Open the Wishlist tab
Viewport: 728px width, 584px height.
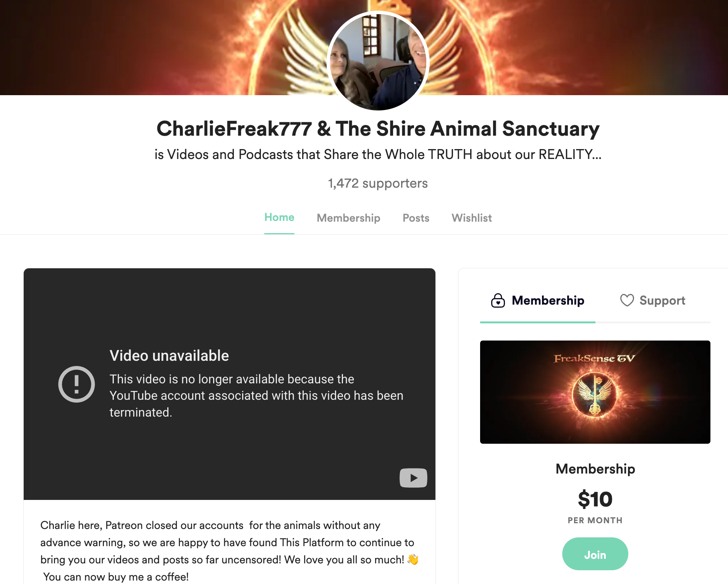(472, 218)
